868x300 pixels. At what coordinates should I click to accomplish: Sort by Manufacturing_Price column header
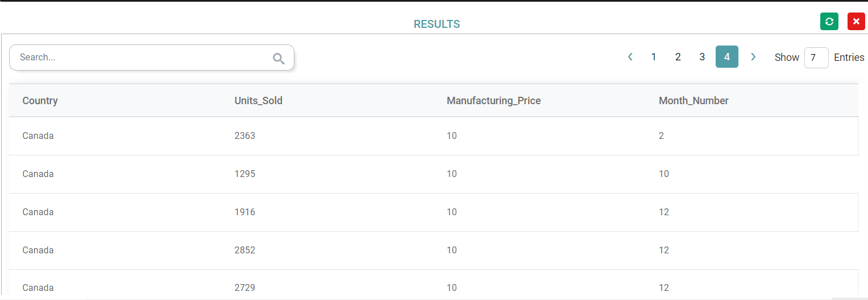[493, 101]
